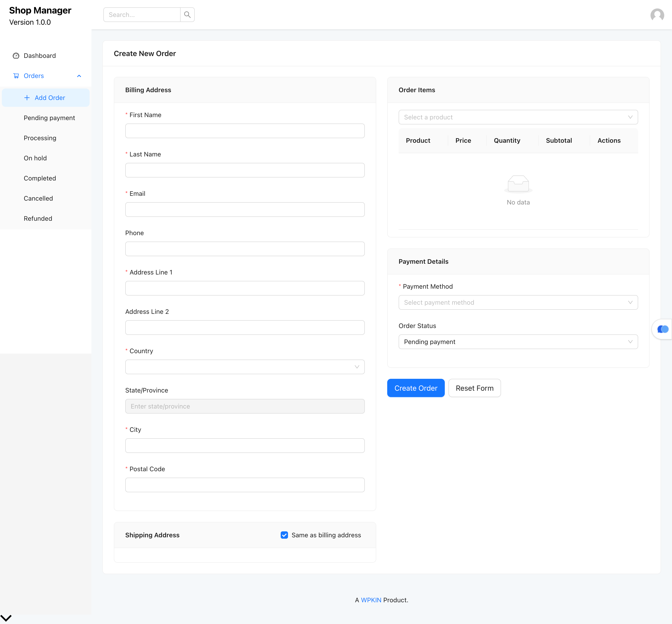
Task: Click the search magnifier icon button
Action: pyautogui.click(x=187, y=14)
